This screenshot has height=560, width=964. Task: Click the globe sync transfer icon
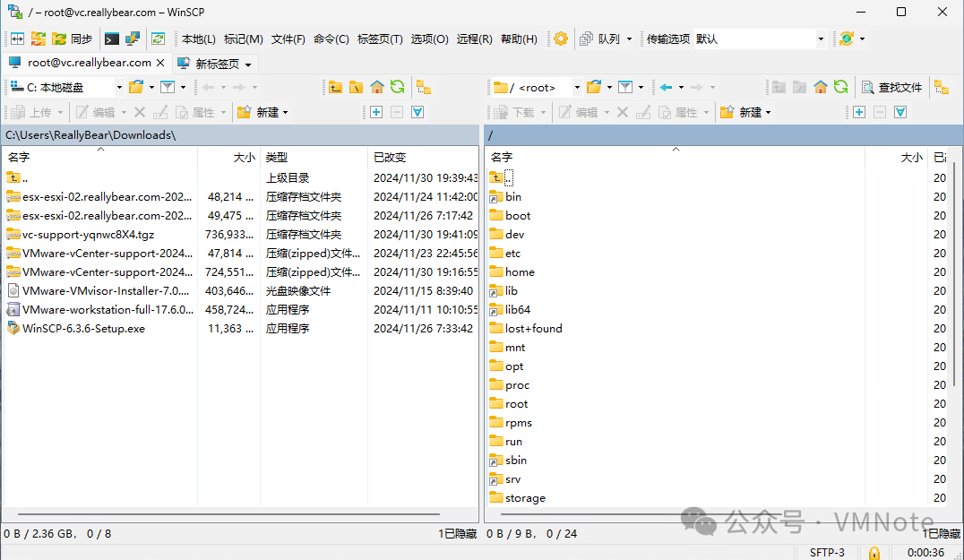(847, 39)
